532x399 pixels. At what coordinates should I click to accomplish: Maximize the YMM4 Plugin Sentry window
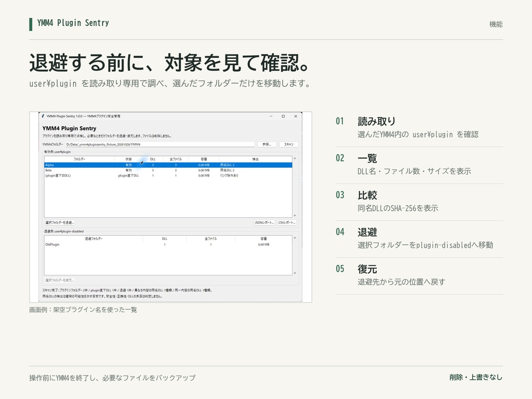[283, 116]
